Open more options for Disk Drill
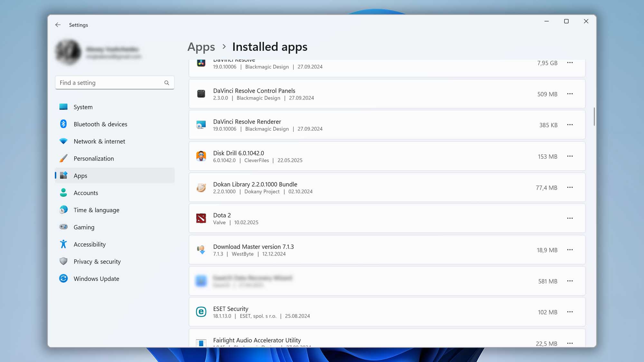Viewport: 644px width, 362px height. (570, 156)
